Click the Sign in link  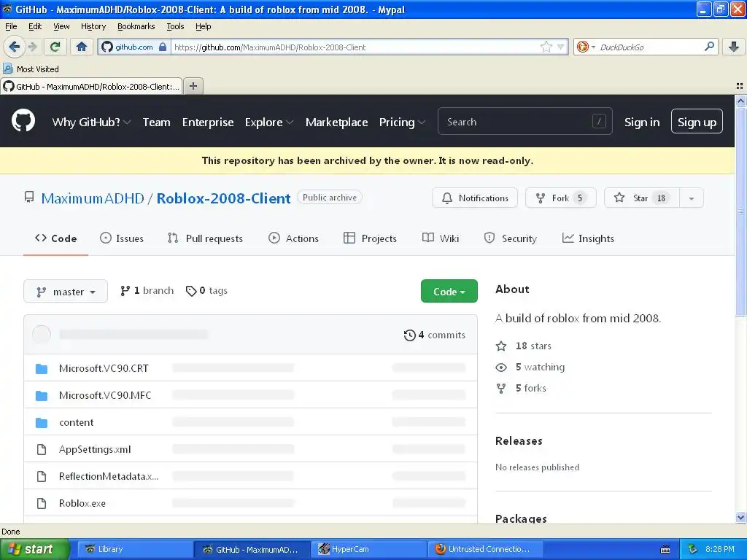pyautogui.click(x=642, y=122)
